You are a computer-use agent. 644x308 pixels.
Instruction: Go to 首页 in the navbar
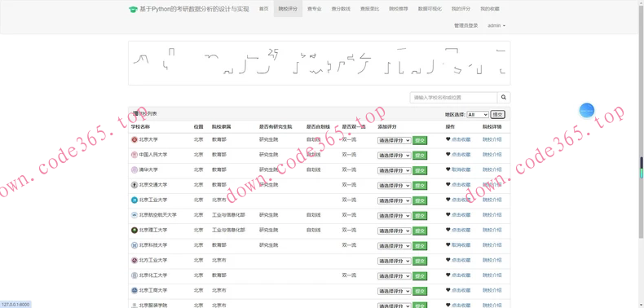[x=263, y=9]
